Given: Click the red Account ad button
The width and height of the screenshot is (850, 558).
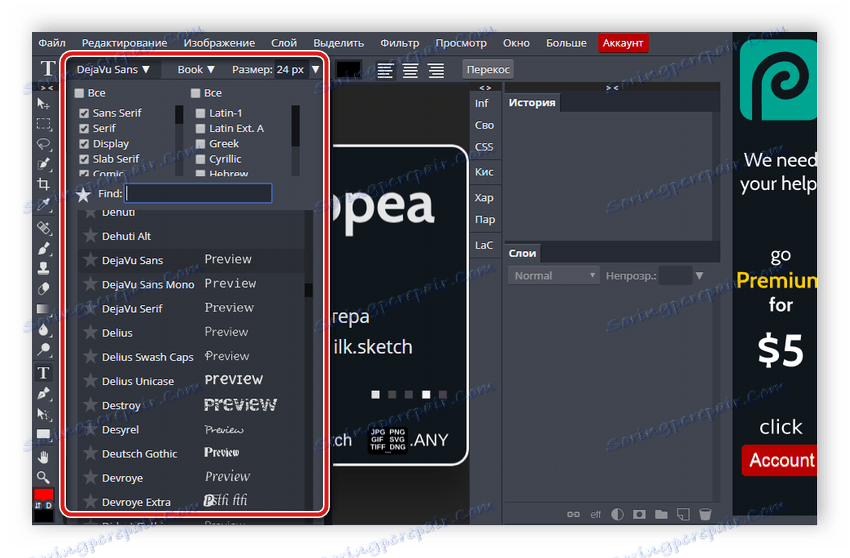Looking at the screenshot, I should (780, 460).
